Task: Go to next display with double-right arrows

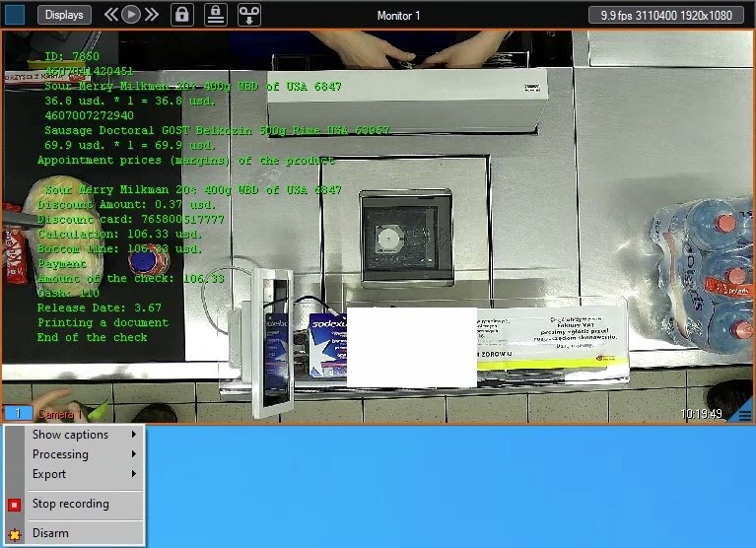Action: click(x=151, y=15)
